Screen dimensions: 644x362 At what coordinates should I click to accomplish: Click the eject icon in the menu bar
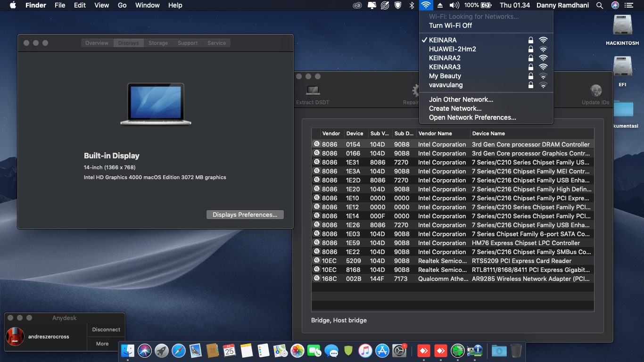[440, 5]
